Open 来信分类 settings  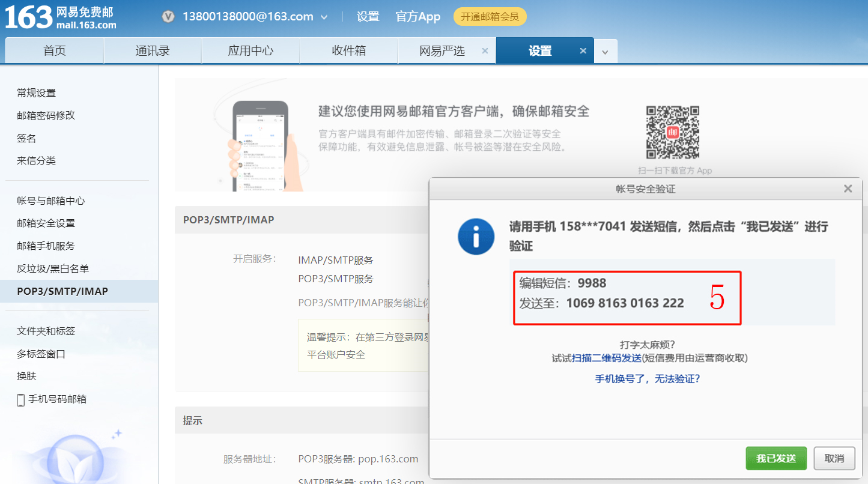tap(36, 160)
